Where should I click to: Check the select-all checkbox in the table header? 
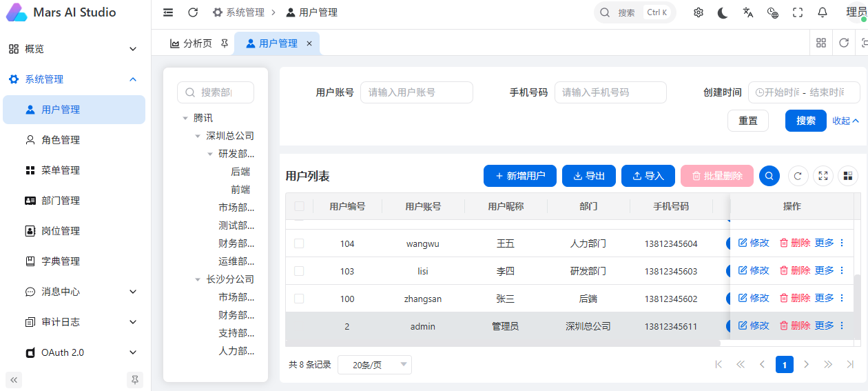click(299, 206)
